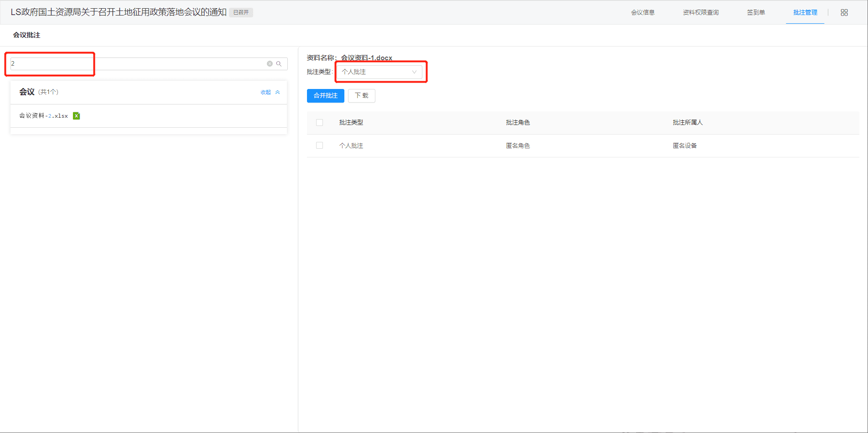
Task: Open the file 会议资料-2.xlsx in the list
Action: tap(43, 116)
